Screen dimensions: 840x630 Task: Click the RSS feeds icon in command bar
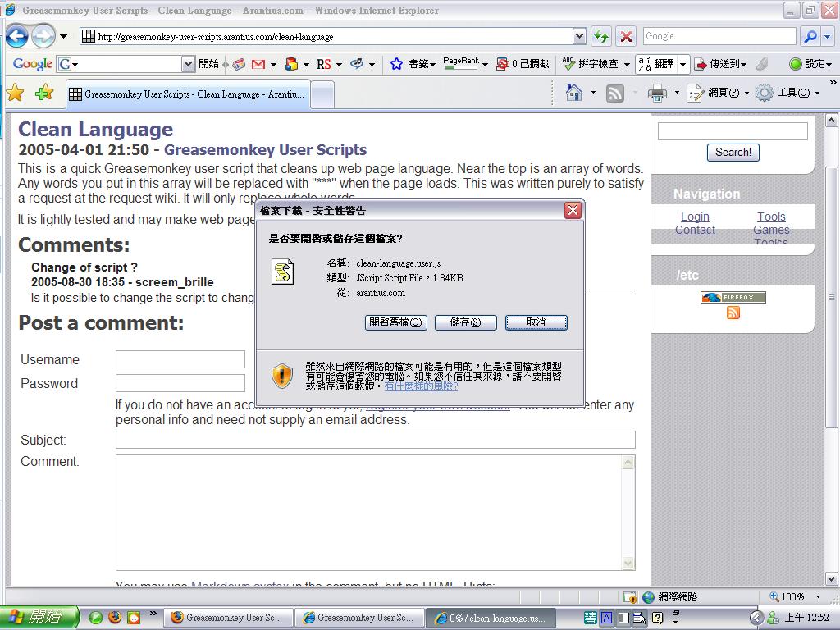click(x=615, y=94)
